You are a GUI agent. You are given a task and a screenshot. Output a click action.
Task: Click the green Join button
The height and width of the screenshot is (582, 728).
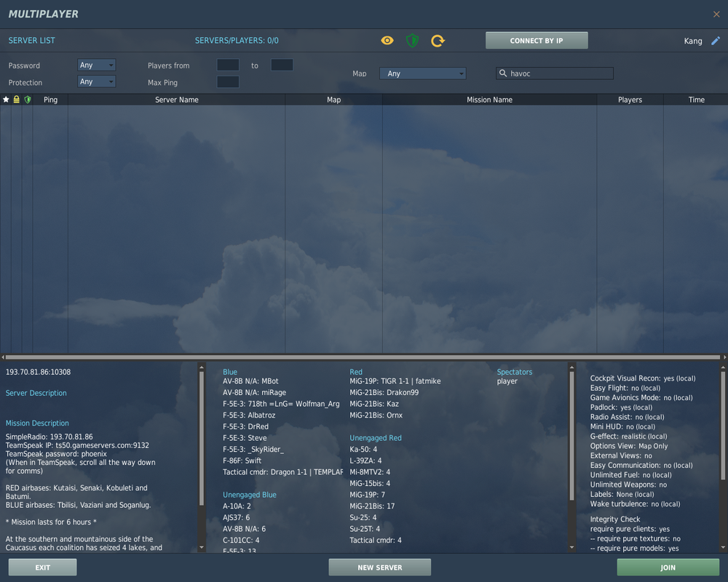click(668, 567)
